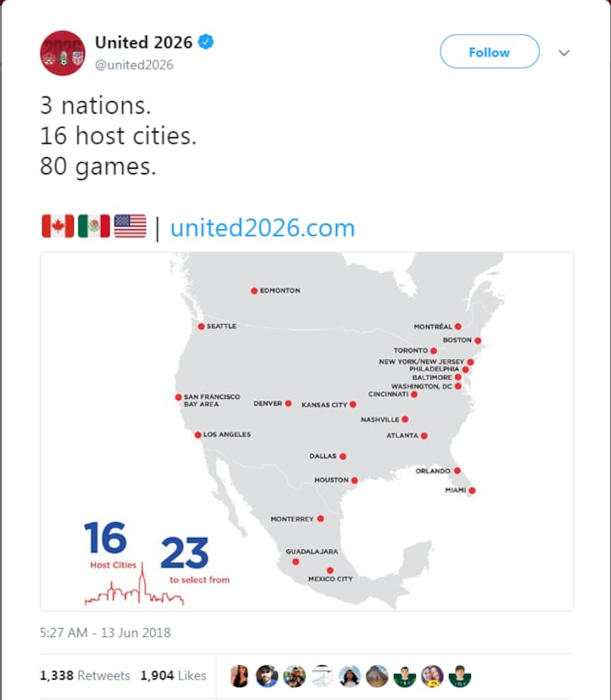Click the Canada flag emoji
The height and width of the screenshot is (700, 611).
tap(57, 227)
